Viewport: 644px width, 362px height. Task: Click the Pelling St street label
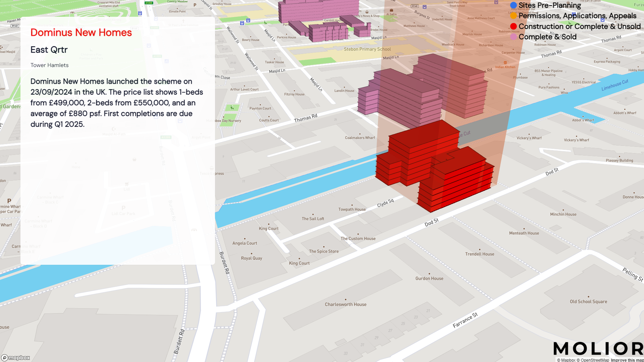point(633,275)
